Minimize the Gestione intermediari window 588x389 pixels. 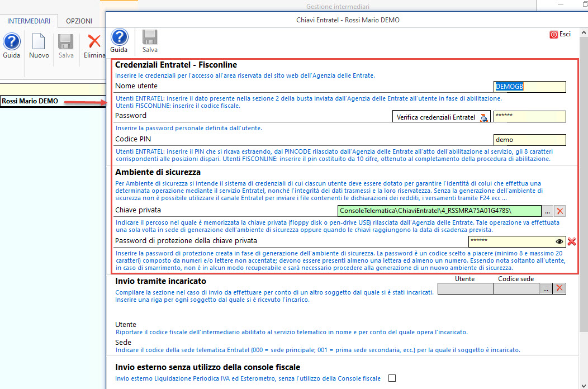561,4
